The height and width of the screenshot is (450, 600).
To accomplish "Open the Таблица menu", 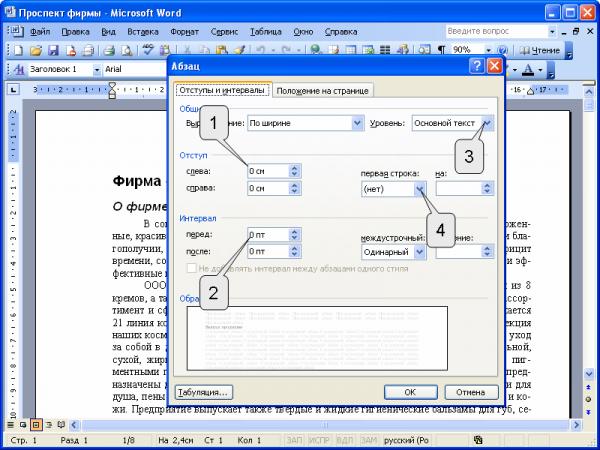I will [266, 32].
